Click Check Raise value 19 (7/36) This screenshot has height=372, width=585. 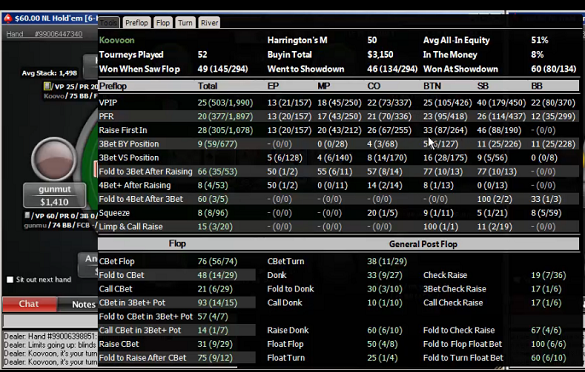pos(548,275)
